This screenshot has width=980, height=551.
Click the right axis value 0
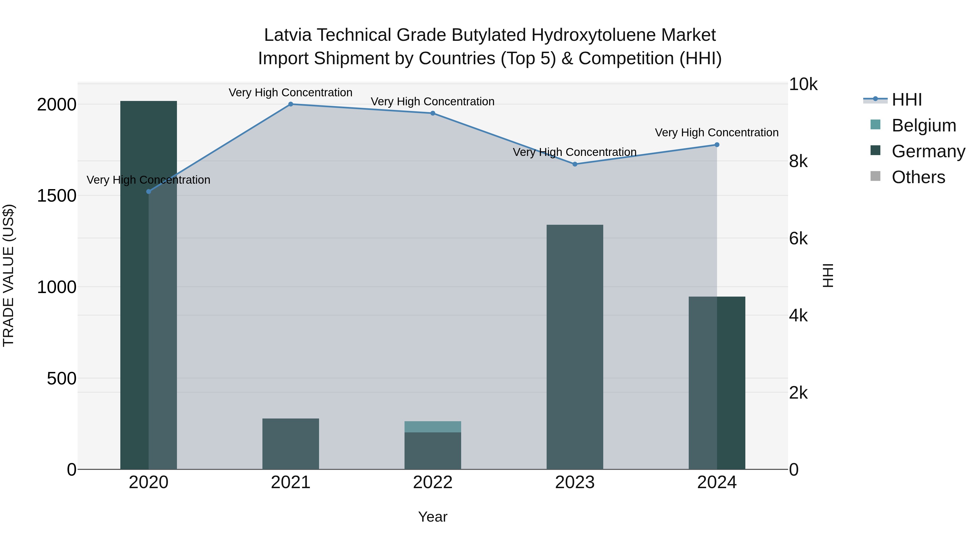click(794, 470)
